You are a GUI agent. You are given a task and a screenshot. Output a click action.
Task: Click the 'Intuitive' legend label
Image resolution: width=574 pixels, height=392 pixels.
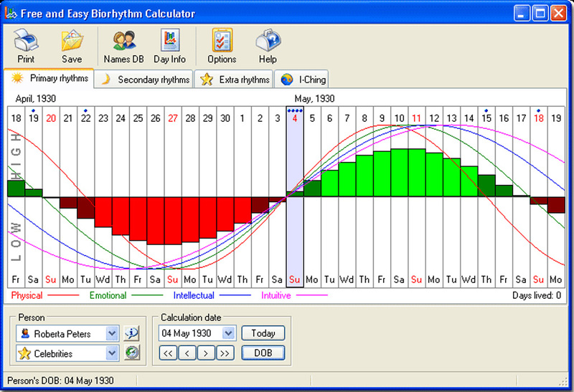coord(276,295)
